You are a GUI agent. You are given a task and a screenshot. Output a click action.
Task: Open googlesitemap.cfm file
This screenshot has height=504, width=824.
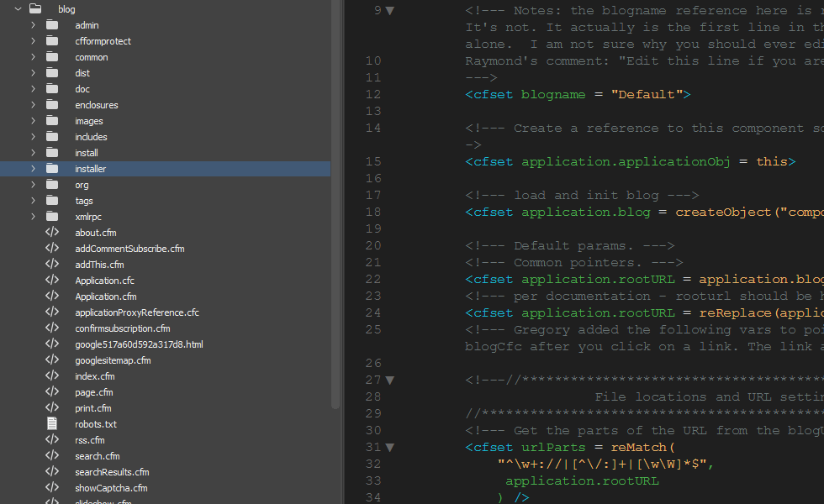113,360
